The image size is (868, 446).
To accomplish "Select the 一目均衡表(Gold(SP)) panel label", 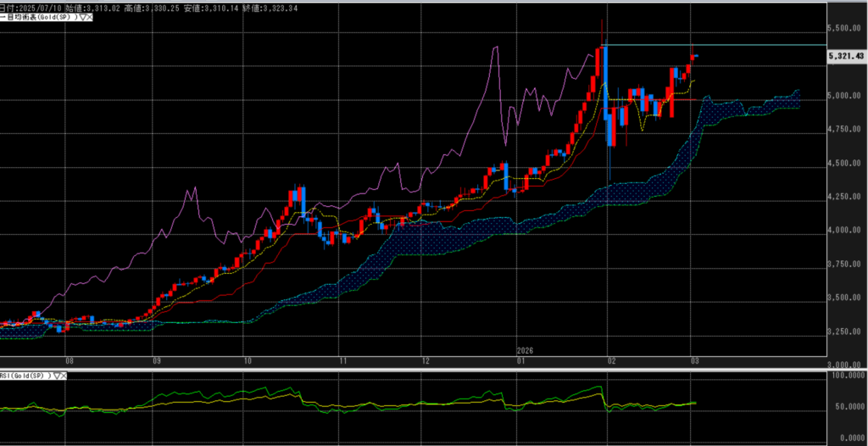I will [38, 17].
